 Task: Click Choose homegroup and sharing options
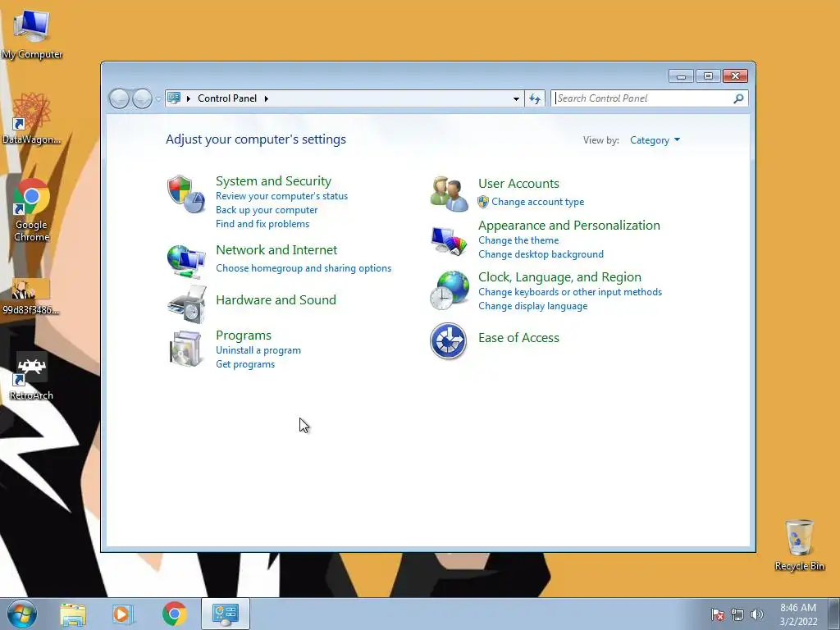(304, 268)
